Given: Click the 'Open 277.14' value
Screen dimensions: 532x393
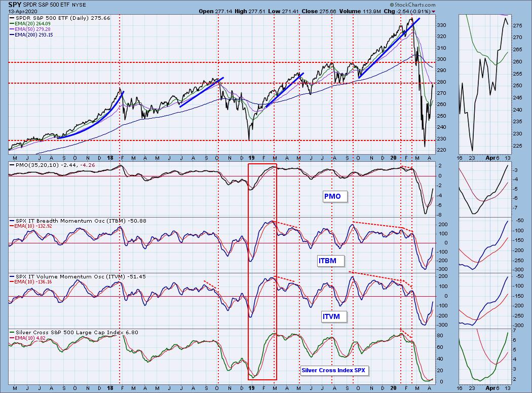Looking at the screenshot, I should [x=215, y=11].
